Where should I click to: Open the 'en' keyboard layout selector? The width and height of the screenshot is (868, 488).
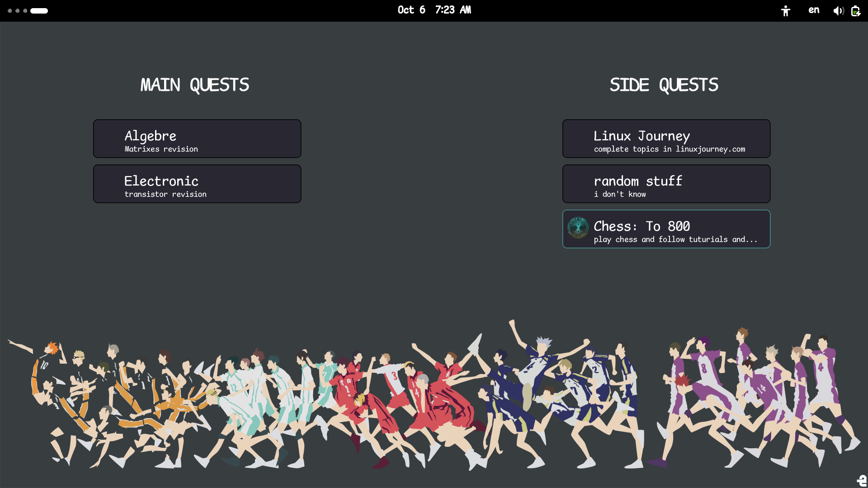click(813, 10)
